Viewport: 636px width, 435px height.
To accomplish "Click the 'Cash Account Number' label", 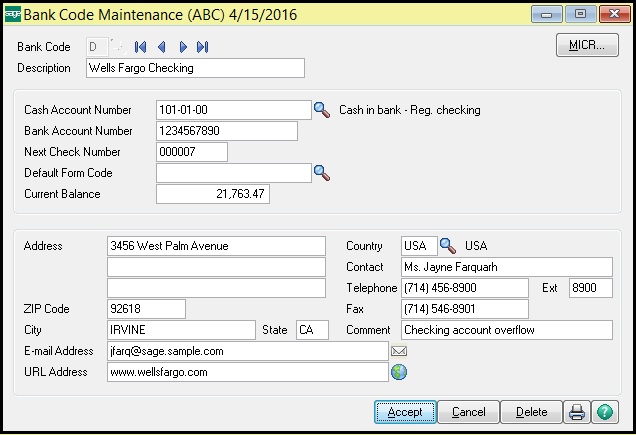I will click(78, 110).
